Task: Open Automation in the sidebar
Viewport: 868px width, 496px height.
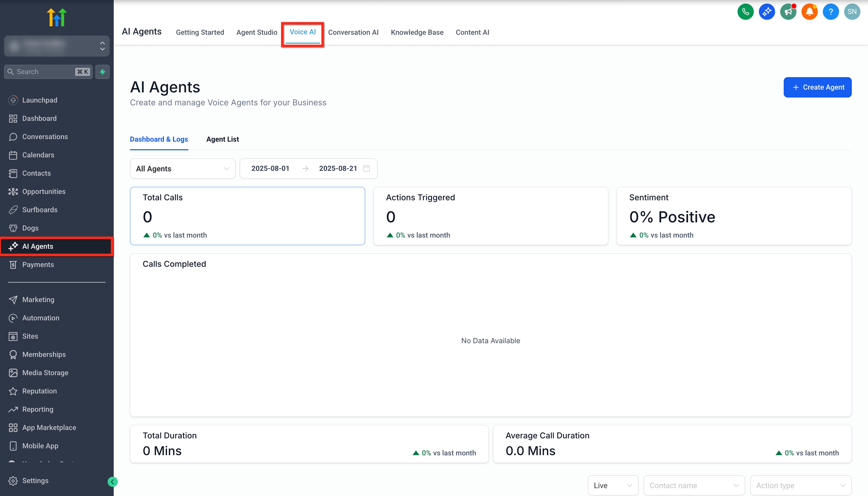Action: pos(41,318)
